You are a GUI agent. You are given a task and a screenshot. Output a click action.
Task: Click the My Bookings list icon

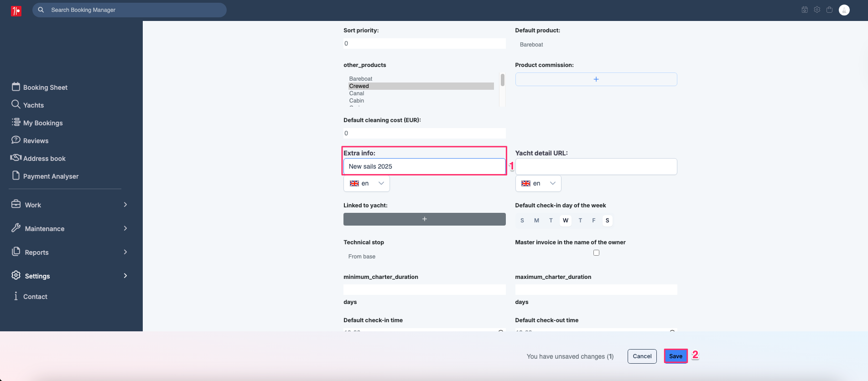coord(16,122)
